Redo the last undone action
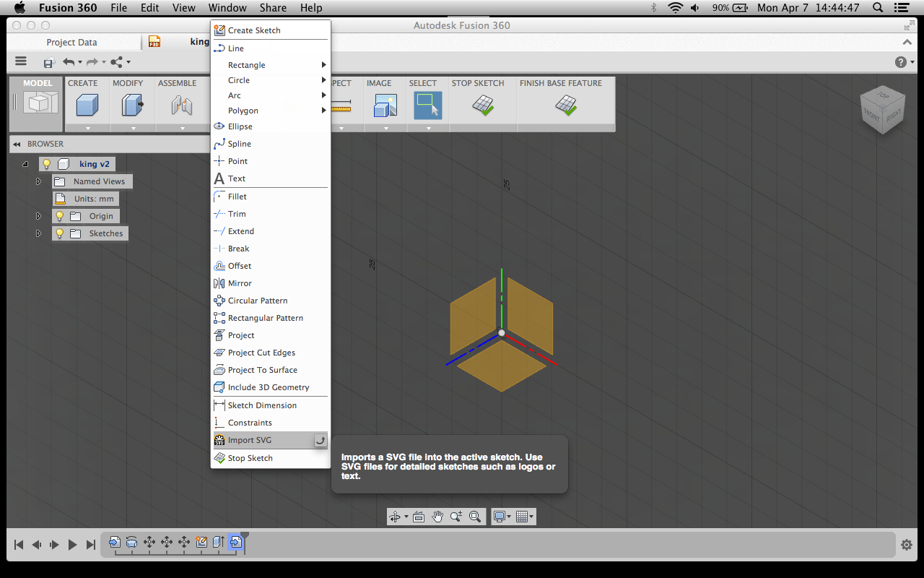Image resolution: width=924 pixels, height=578 pixels. click(x=92, y=62)
